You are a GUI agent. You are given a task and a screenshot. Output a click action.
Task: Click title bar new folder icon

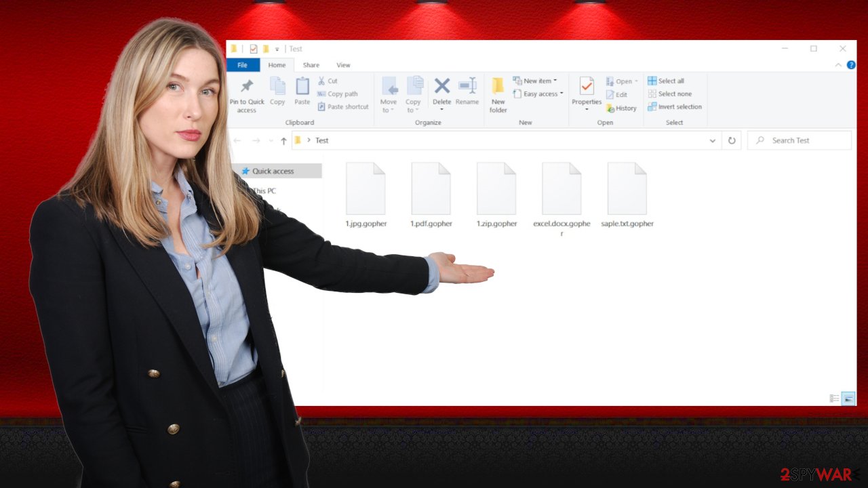pos(267,49)
